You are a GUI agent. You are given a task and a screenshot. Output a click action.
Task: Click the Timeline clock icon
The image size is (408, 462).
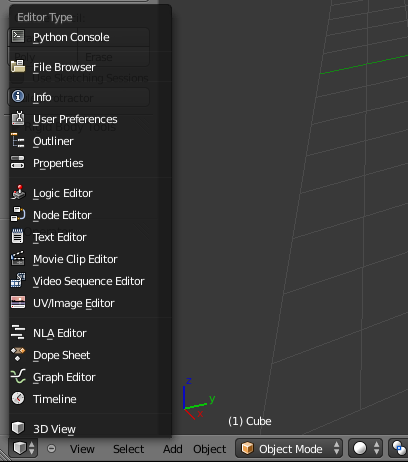pos(18,398)
